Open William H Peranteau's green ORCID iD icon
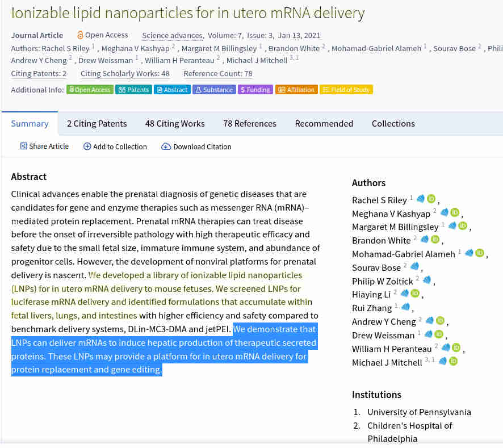 pyautogui.click(x=456, y=347)
